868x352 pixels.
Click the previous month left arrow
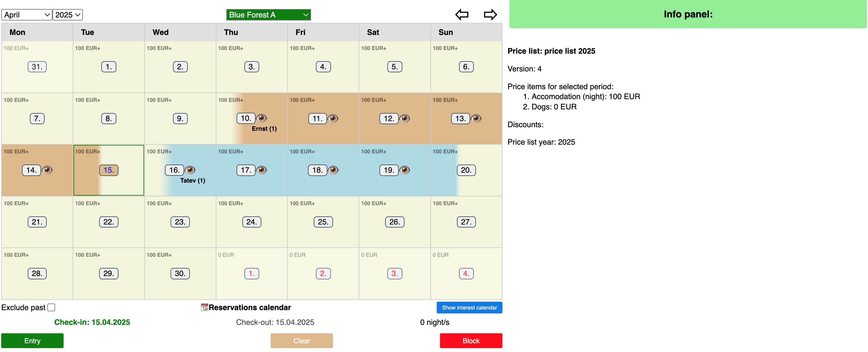point(462,14)
